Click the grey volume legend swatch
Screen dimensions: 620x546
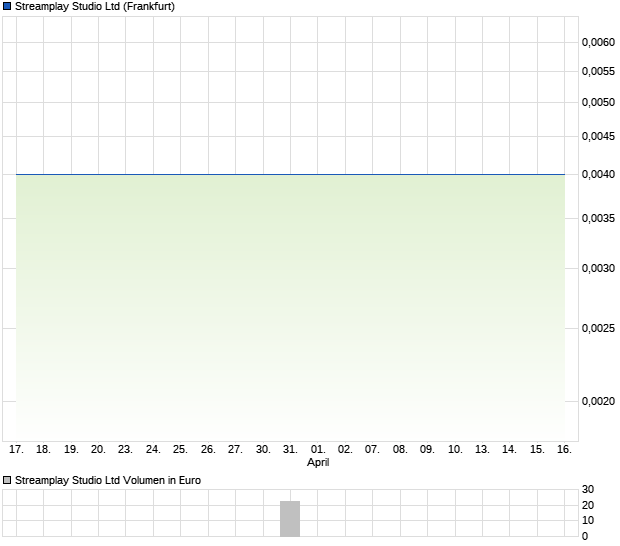7,480
